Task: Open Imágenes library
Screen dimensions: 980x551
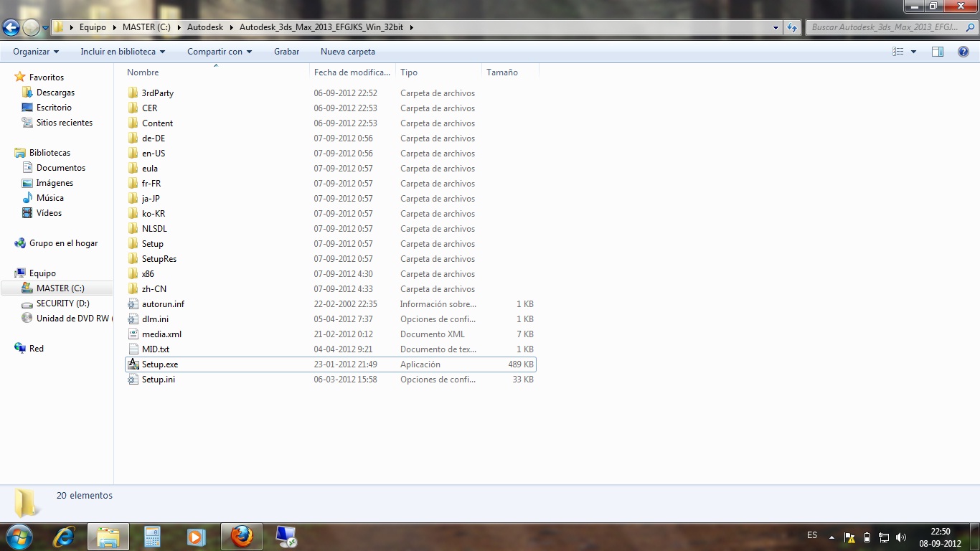Action: click(55, 183)
